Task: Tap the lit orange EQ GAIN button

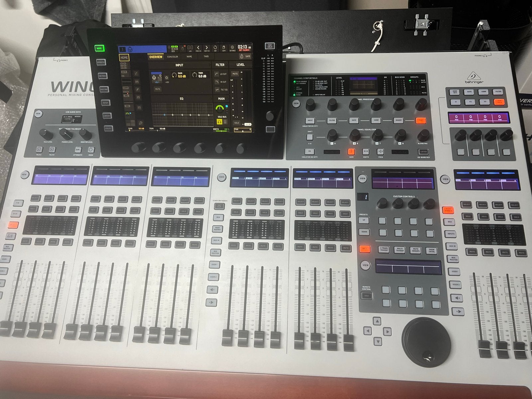Action: click(351, 152)
